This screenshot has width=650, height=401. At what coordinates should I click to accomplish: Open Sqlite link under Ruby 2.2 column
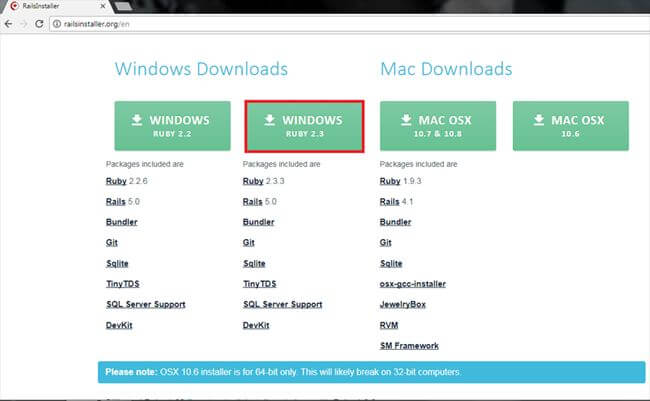[117, 263]
